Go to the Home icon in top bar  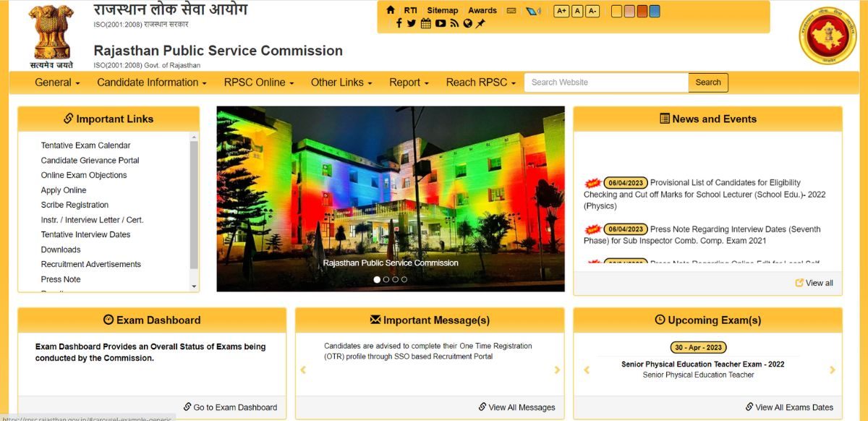point(391,10)
